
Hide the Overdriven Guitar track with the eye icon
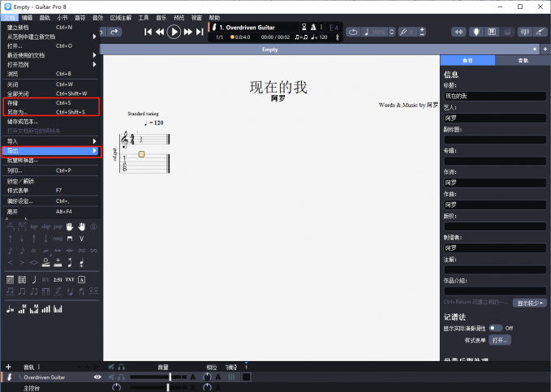pos(97,377)
